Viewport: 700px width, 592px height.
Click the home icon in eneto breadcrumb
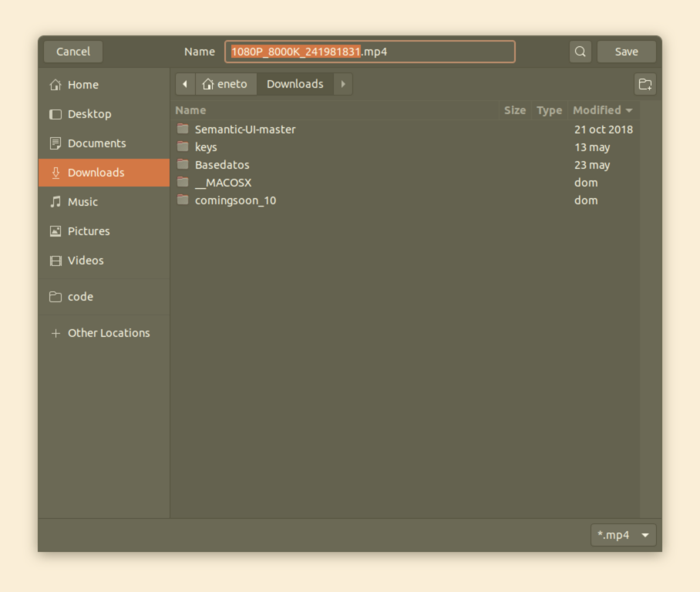207,84
